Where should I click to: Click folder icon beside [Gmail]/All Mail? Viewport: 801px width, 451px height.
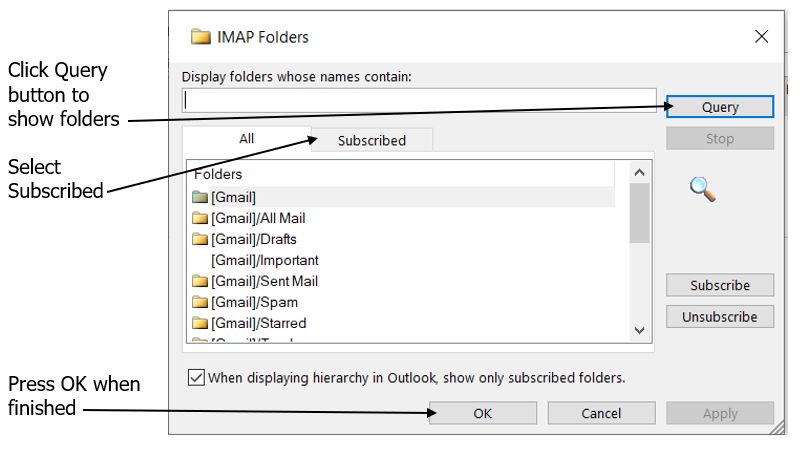tap(200, 218)
